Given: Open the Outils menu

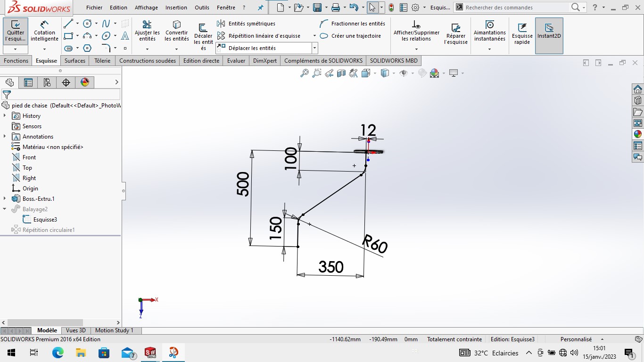Looking at the screenshot, I should point(202,8).
